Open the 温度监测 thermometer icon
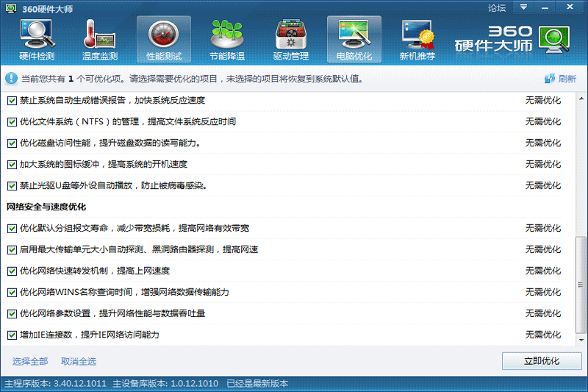This screenshot has width=588, height=392. [x=100, y=39]
